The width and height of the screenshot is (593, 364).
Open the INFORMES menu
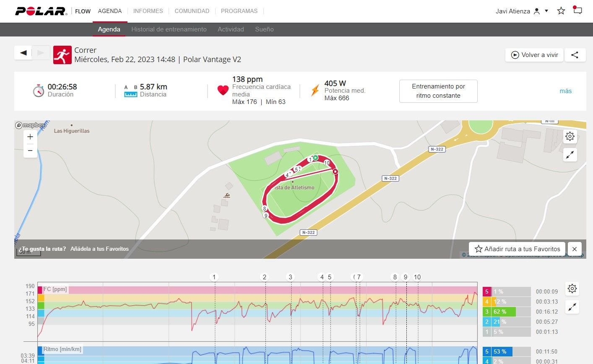click(148, 11)
